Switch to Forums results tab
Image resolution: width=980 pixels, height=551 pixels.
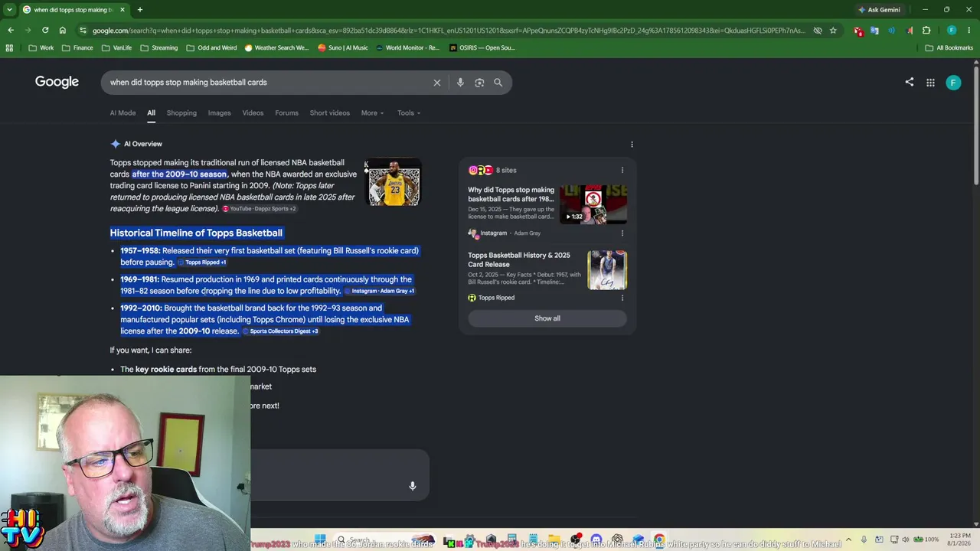tap(286, 113)
